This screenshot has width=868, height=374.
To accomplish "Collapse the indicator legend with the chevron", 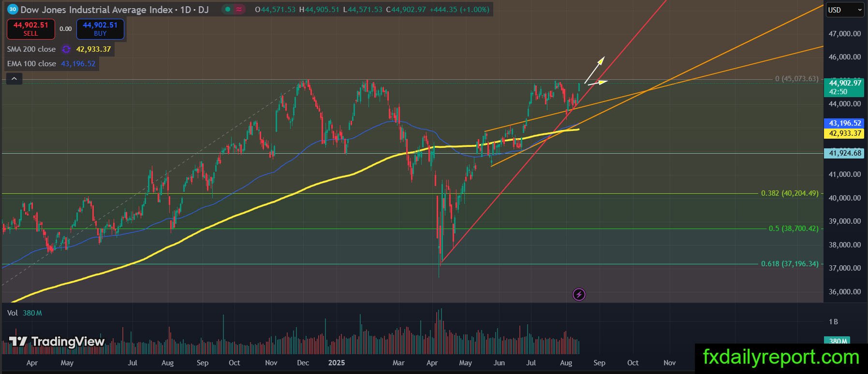I will click(x=14, y=78).
